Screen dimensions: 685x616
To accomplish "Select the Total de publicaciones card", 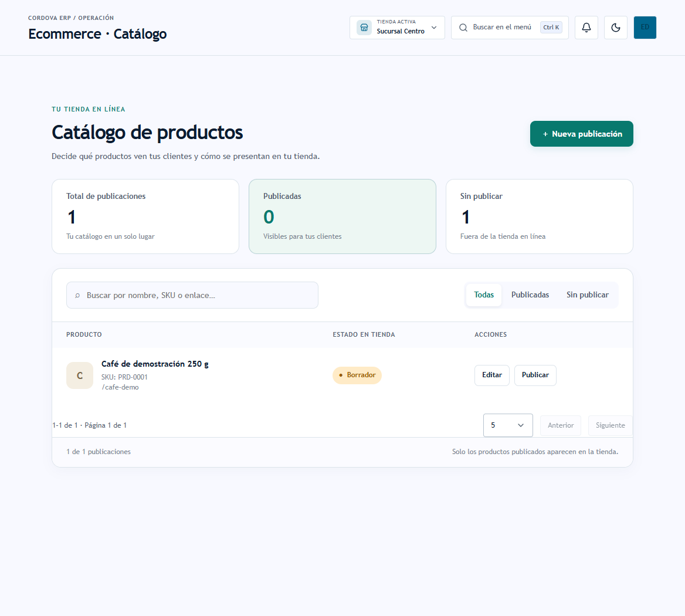I will pyautogui.click(x=145, y=216).
